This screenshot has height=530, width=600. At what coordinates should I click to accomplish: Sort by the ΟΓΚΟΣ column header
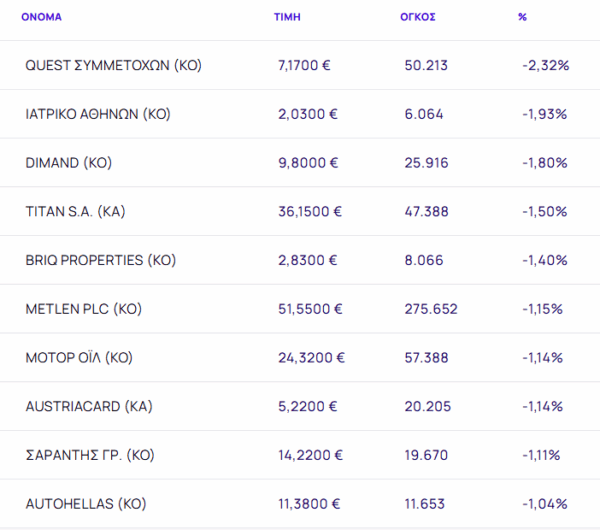(x=418, y=17)
